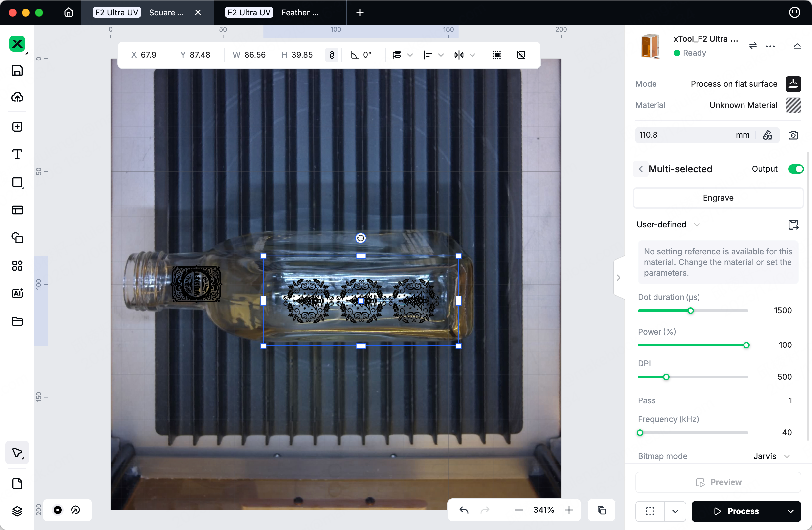
Task: Expand the Process button arrow menu
Action: point(790,511)
